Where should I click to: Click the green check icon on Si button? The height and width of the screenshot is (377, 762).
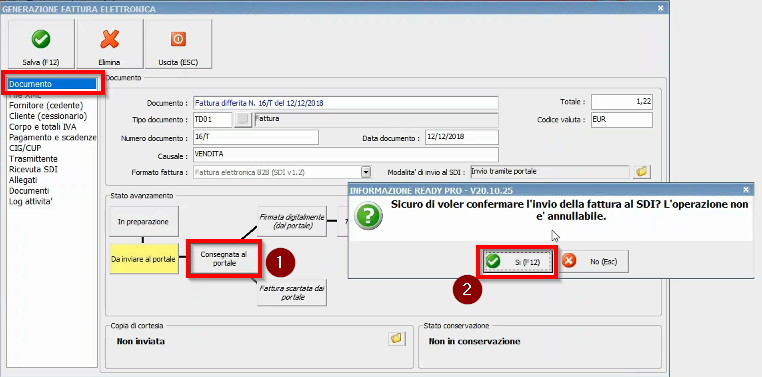pyautogui.click(x=494, y=262)
